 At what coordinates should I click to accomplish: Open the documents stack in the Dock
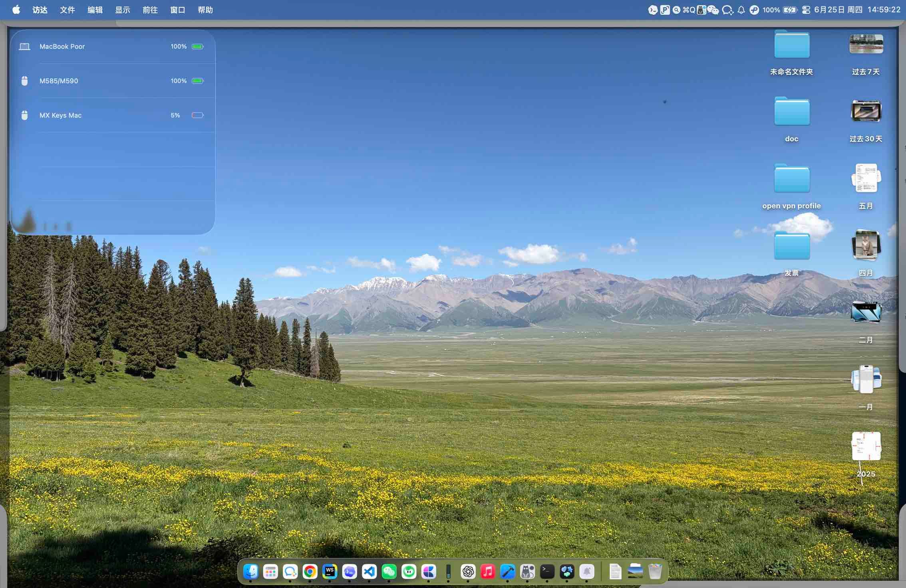pos(616,572)
